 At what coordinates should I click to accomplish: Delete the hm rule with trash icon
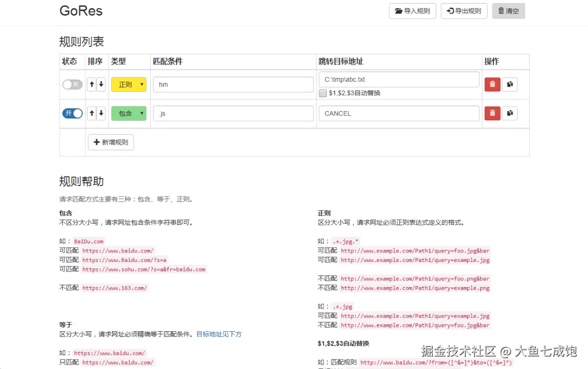pyautogui.click(x=493, y=84)
